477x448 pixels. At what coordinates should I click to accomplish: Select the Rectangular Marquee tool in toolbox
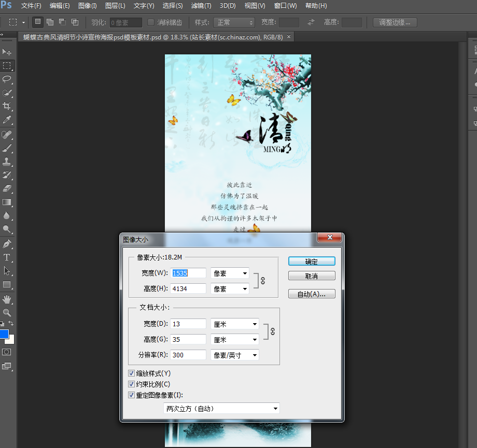(x=7, y=66)
